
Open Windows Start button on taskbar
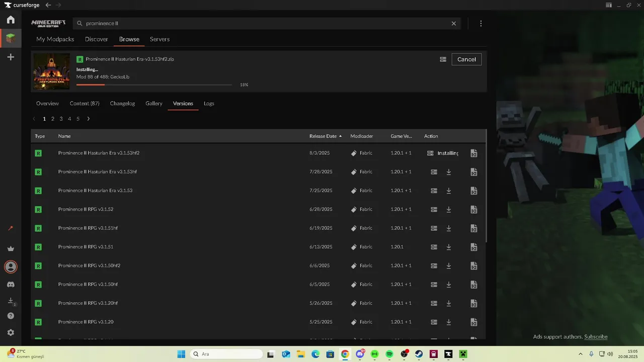point(181,354)
